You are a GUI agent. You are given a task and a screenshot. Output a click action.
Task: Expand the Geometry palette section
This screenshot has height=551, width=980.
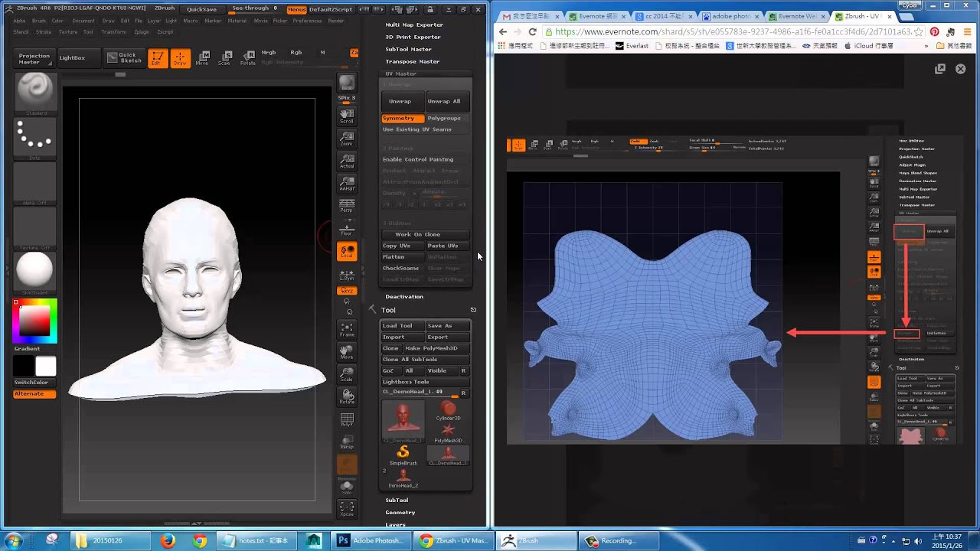tap(400, 512)
